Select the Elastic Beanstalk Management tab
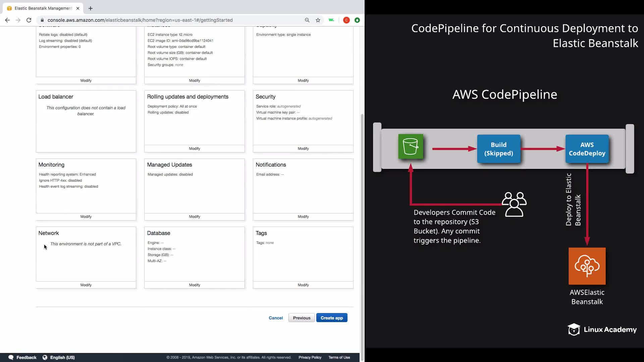The image size is (644, 362). click(x=43, y=8)
